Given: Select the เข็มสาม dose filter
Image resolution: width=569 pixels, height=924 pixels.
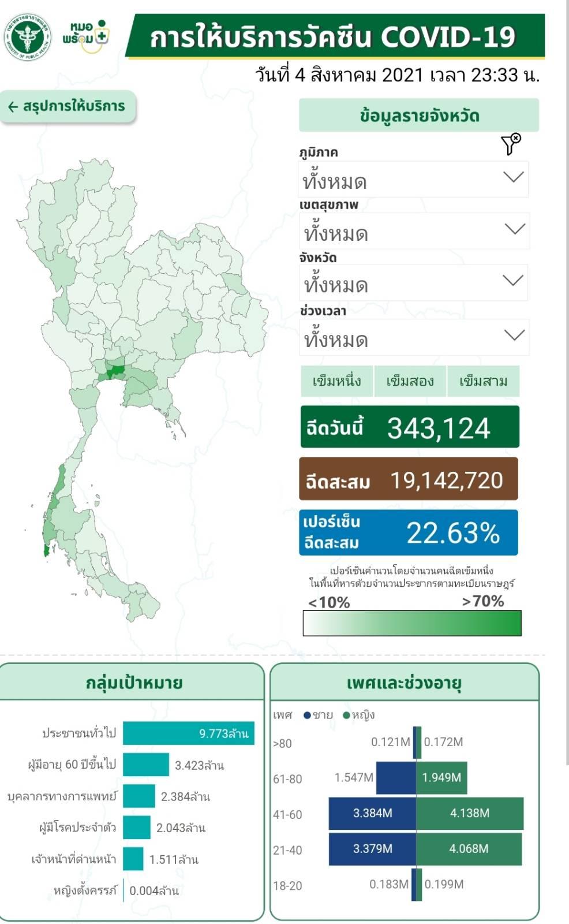Looking at the screenshot, I should click(x=483, y=381).
